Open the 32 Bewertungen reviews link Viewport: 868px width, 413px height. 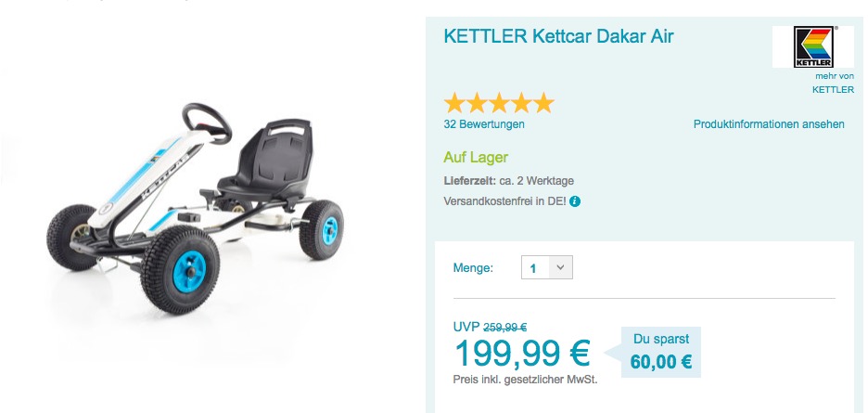tap(484, 124)
